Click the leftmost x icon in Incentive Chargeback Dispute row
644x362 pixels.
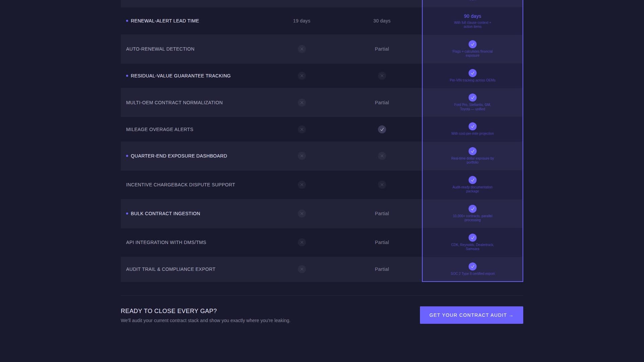coord(302,185)
